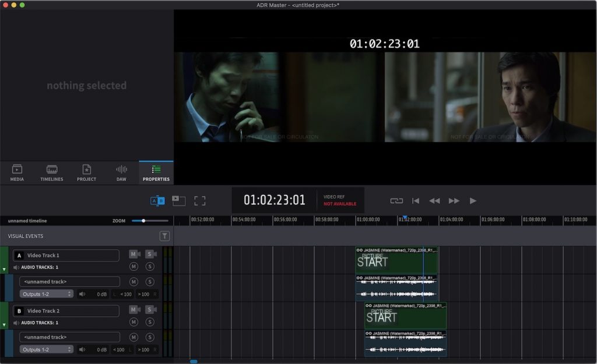The height and width of the screenshot is (364, 597).
Task: Rename the unnamed track under Video Track 1
Action: pos(70,282)
